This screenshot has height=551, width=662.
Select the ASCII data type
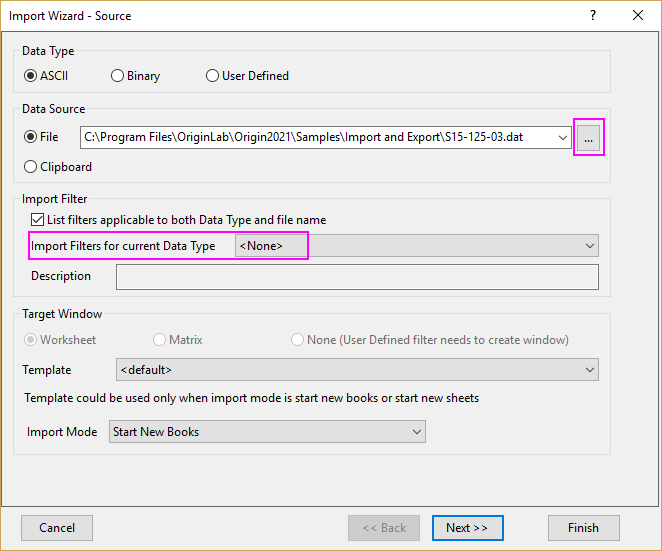point(32,76)
